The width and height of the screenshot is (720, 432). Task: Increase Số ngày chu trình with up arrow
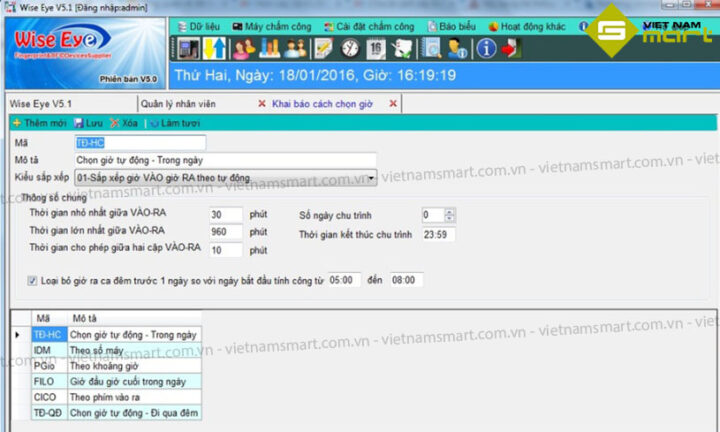click(450, 212)
